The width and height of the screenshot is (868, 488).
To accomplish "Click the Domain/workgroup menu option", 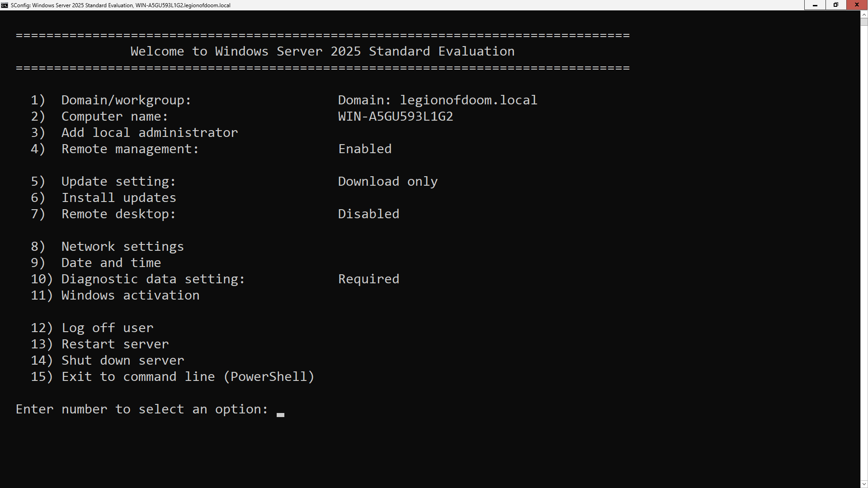I will pos(126,100).
